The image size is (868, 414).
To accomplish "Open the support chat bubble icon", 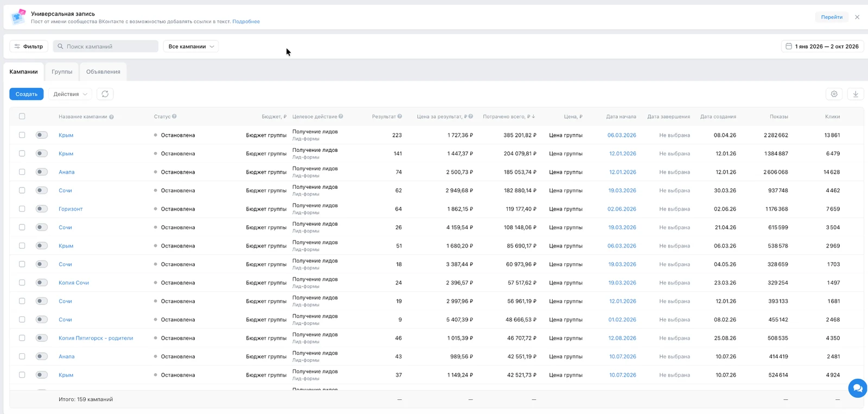I will click(858, 388).
